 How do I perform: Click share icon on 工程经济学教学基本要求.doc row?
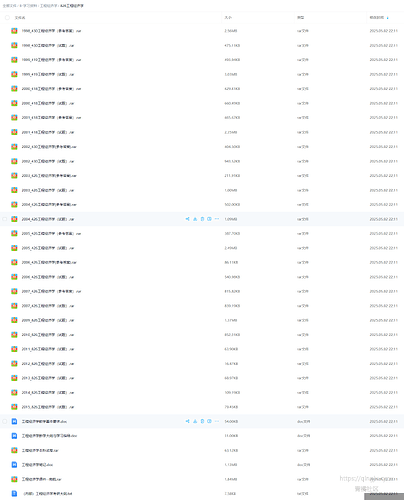[187, 421]
